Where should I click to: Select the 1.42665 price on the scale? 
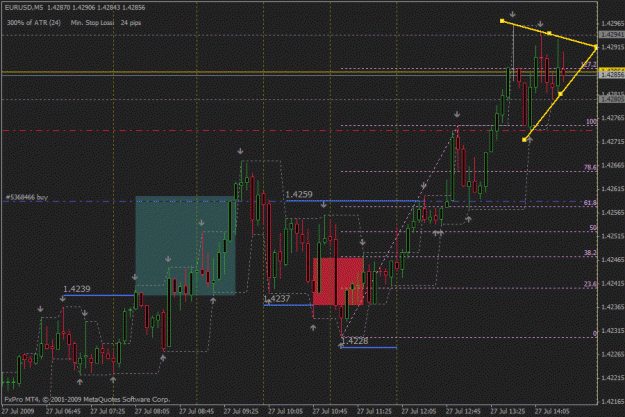[x=612, y=165]
